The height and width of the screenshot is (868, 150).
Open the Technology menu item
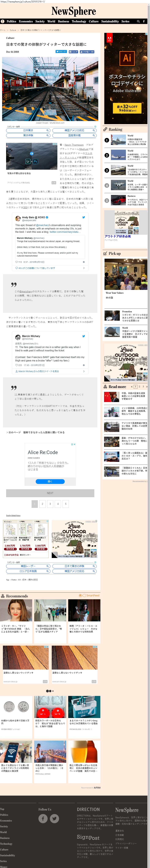click(79, 21)
